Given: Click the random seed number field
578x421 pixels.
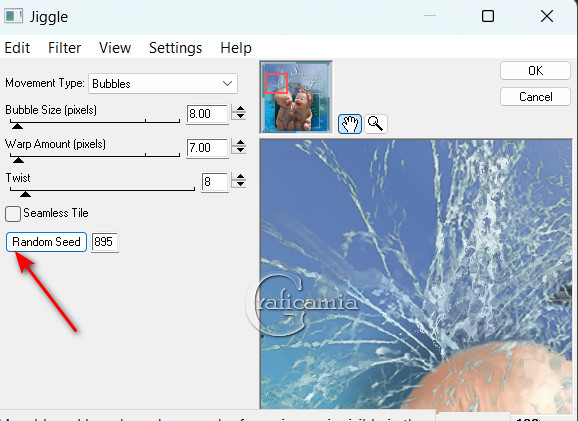Looking at the screenshot, I should coord(105,242).
